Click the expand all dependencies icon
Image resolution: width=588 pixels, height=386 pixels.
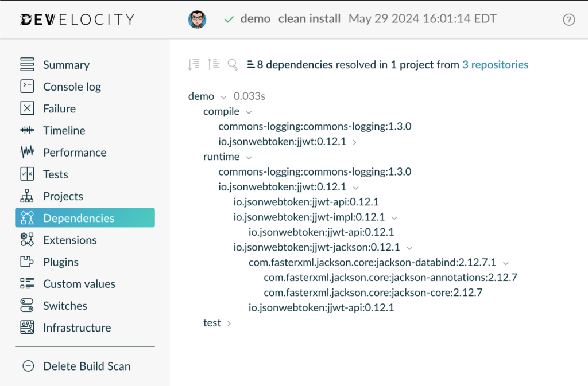click(194, 65)
